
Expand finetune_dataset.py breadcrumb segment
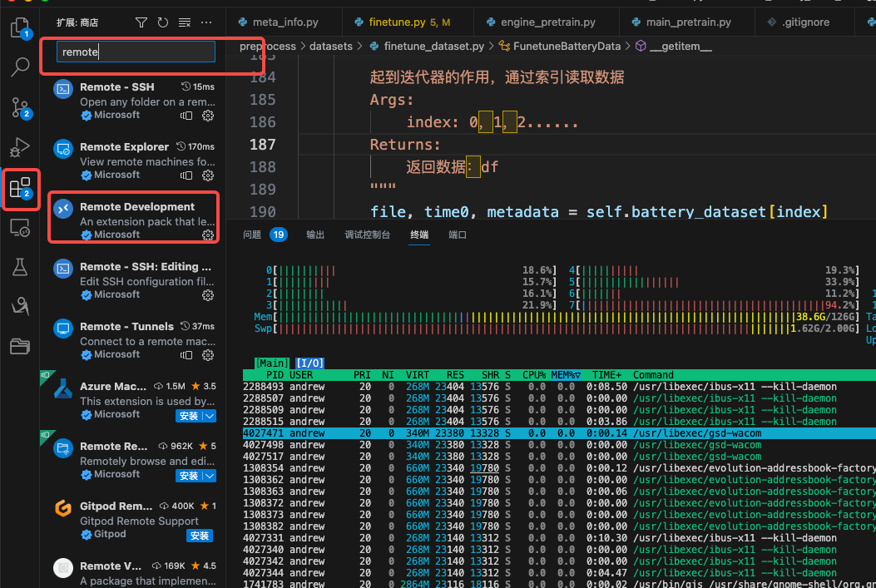[433, 47]
